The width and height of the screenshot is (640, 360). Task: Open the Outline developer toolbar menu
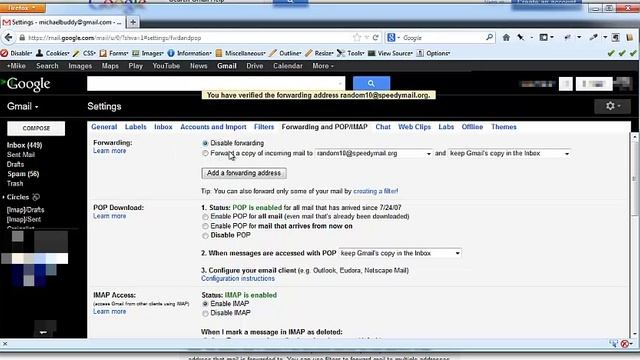[286, 53]
